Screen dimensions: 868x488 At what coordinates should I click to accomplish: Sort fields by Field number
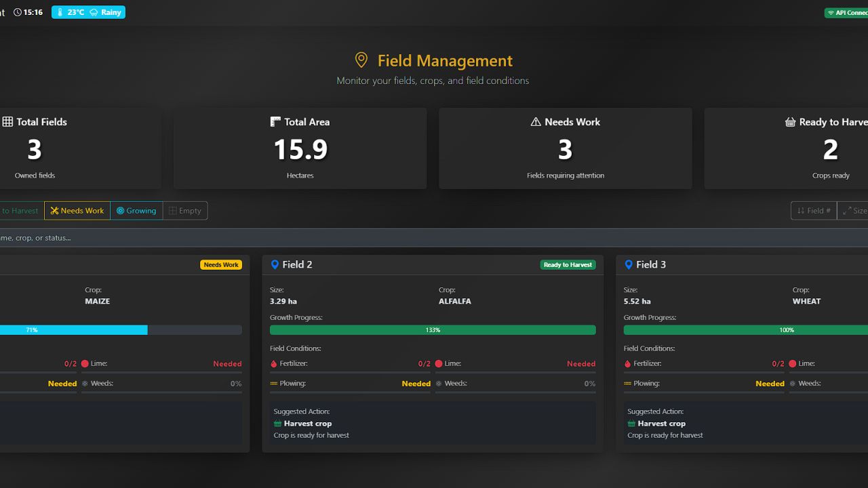click(814, 211)
